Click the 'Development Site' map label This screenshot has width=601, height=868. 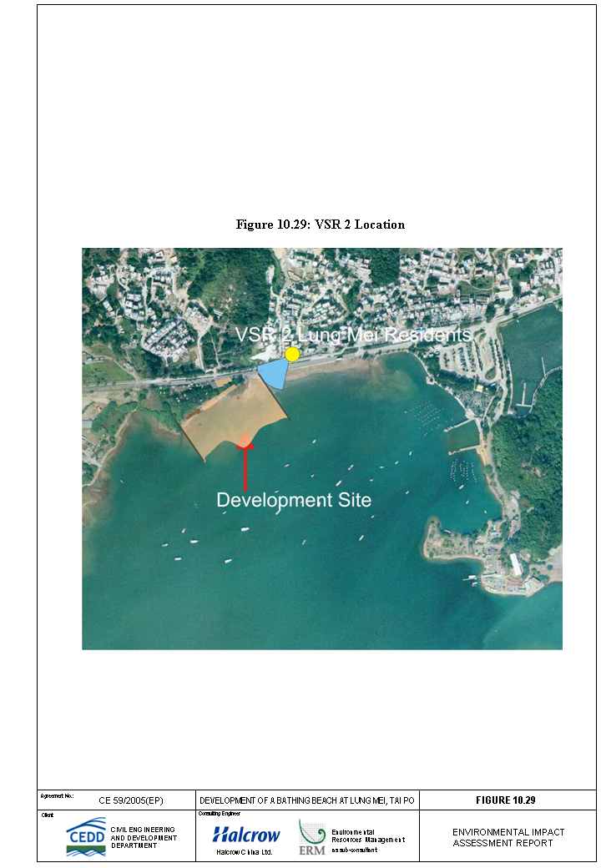(294, 500)
